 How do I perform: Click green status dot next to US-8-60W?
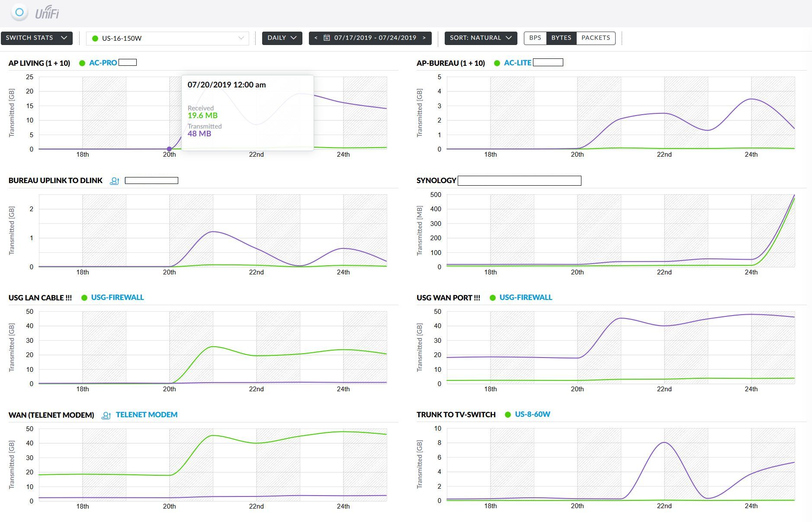[x=508, y=415]
